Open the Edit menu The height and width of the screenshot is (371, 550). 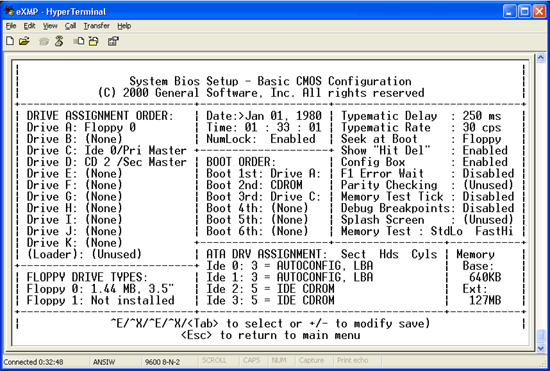(x=29, y=26)
